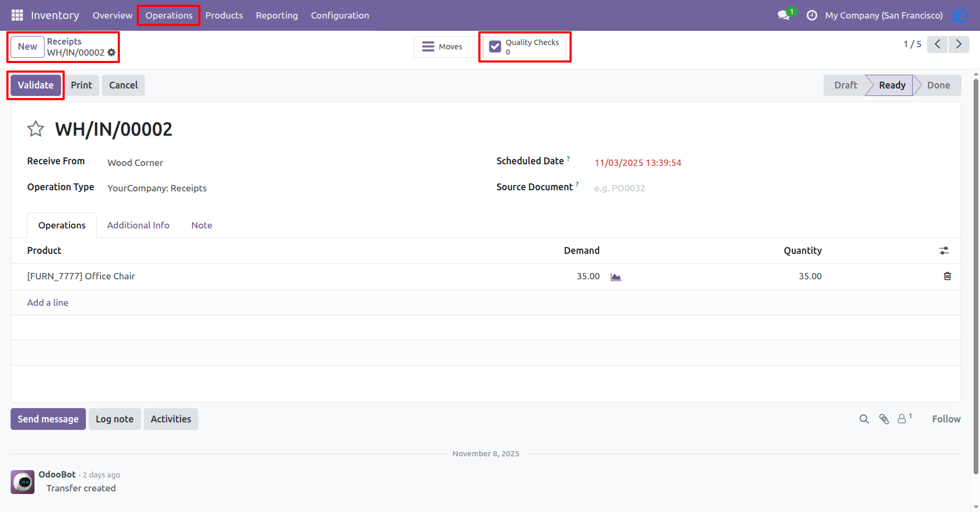Open the Activities button
The height and width of the screenshot is (512, 980).
click(x=171, y=419)
